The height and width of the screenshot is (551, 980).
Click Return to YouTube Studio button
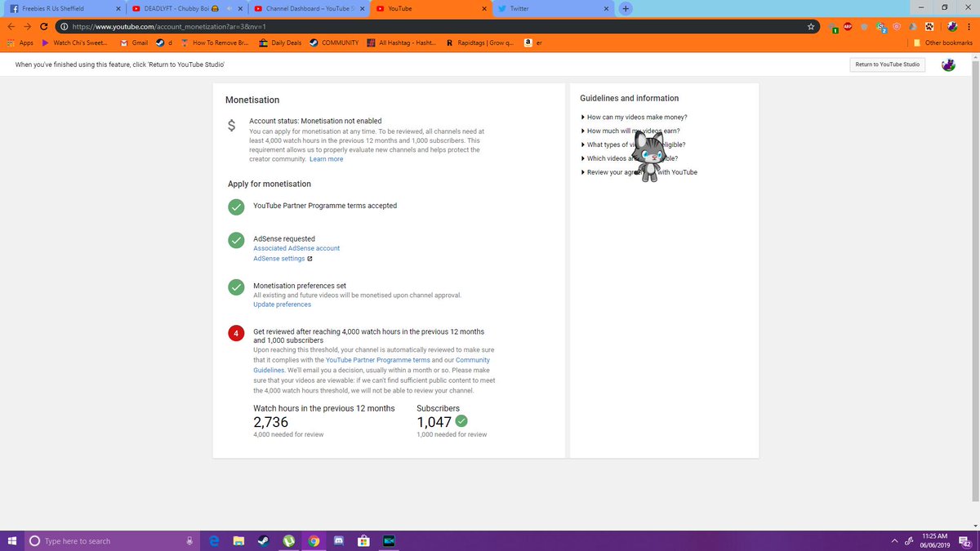(887, 64)
